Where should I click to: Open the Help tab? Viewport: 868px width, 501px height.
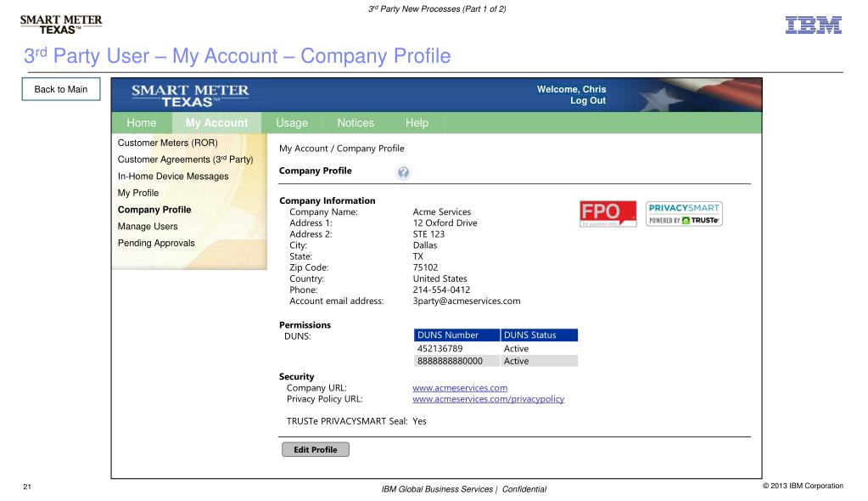[x=417, y=123]
